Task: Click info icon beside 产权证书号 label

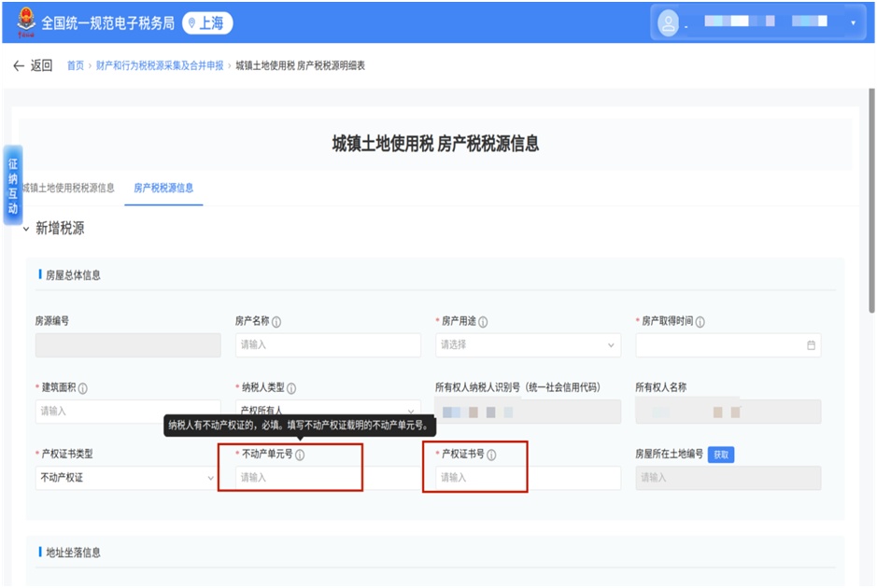Action: (x=491, y=455)
